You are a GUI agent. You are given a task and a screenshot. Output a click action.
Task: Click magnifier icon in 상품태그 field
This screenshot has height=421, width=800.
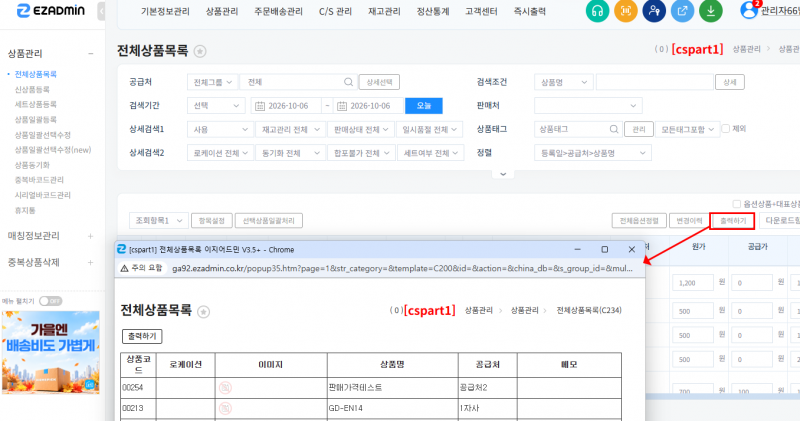[614, 129]
